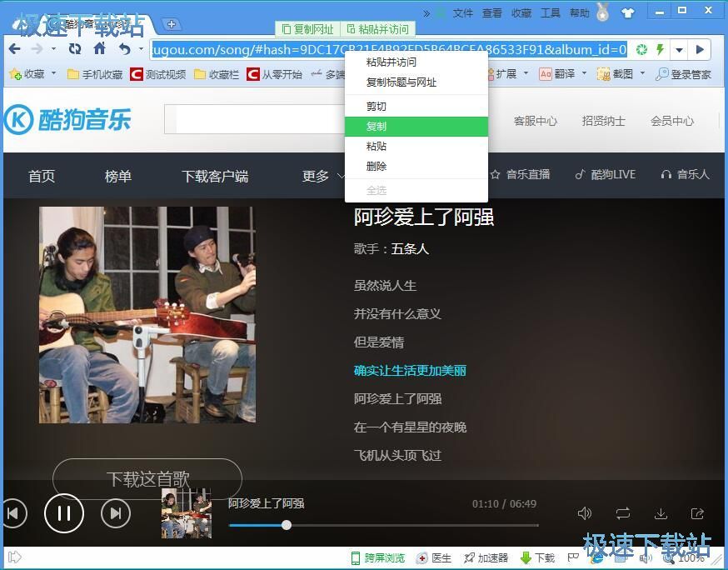Click the Kugou search input field
This screenshot has height=570, width=728.
click(x=254, y=119)
